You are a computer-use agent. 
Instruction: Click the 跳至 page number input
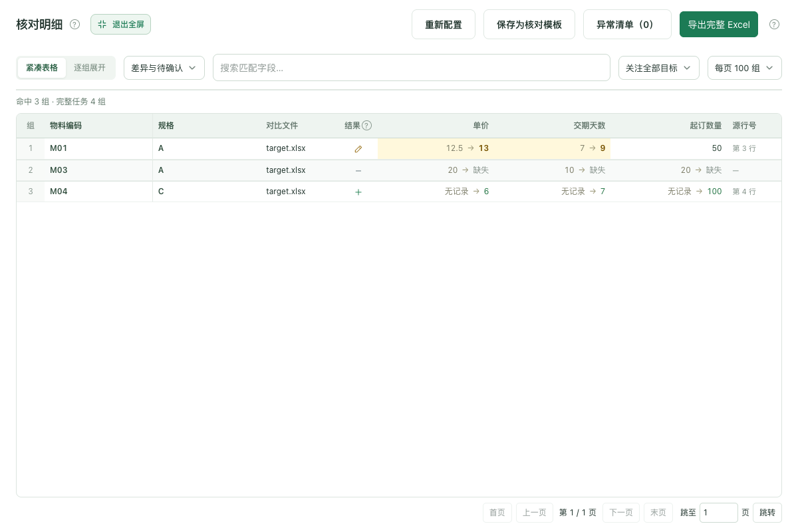tap(719, 513)
